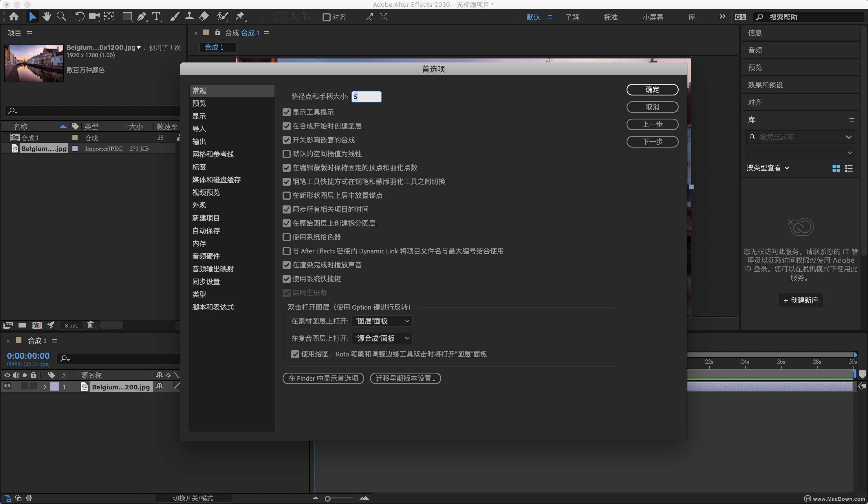
Task: Expand workspace overflow double chevron
Action: 722,16
